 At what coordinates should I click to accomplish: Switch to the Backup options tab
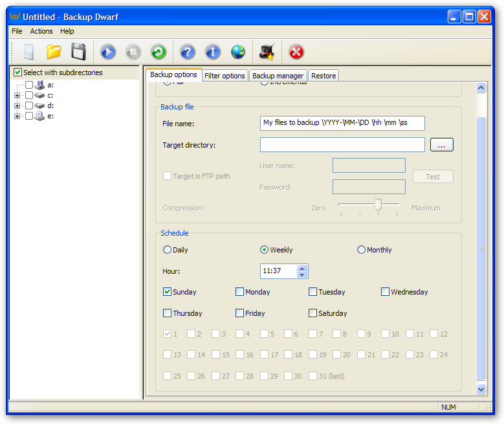(x=173, y=74)
